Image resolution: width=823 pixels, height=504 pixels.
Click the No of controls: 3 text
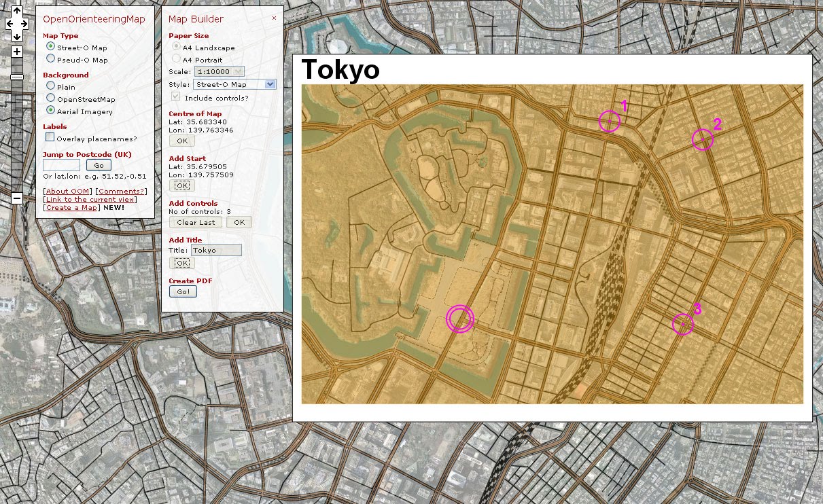pyautogui.click(x=200, y=211)
